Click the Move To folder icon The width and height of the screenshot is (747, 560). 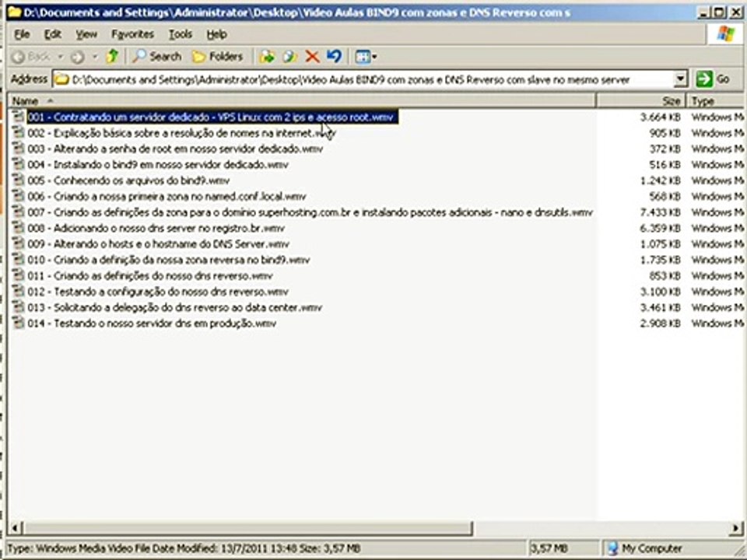pos(267,57)
